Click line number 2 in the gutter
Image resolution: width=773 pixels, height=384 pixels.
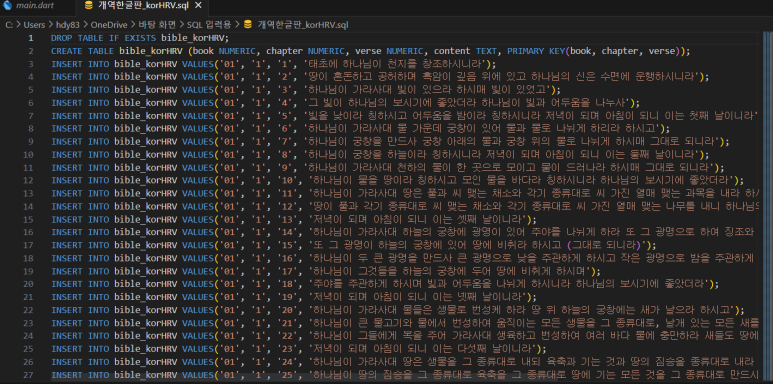(31, 51)
